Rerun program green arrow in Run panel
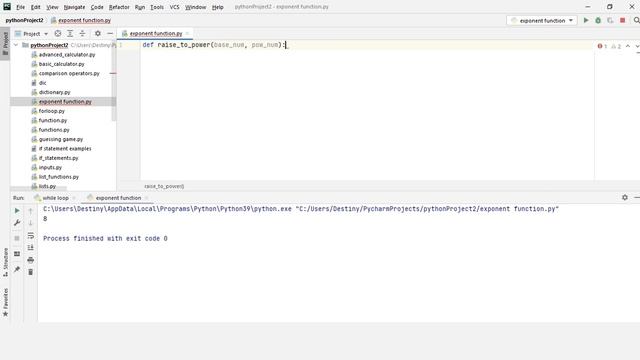Screen dimensions: 640x360 [x=17, y=211]
